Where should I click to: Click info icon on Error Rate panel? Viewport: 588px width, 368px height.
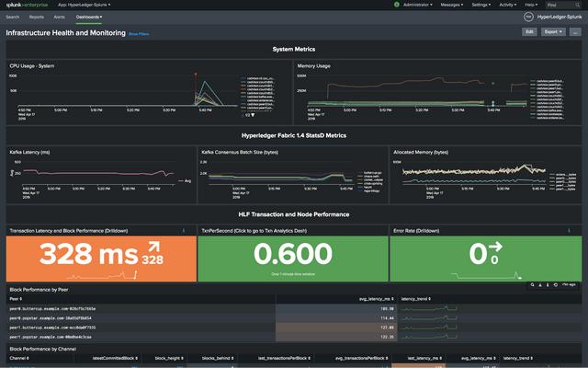tap(569, 231)
